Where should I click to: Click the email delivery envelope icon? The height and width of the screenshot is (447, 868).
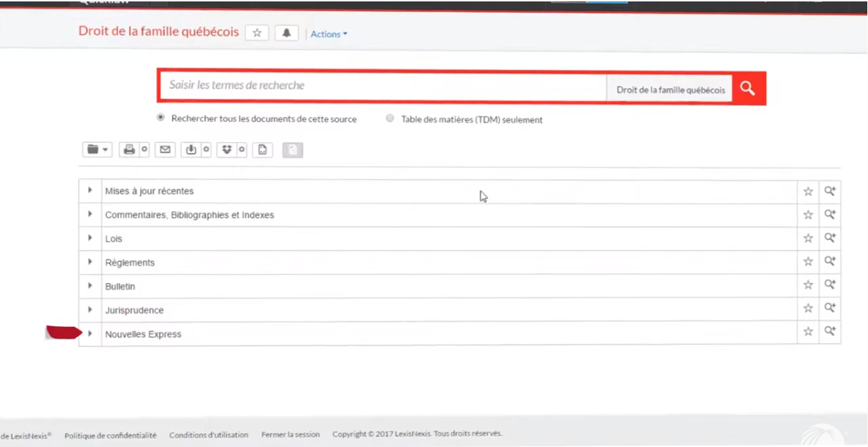coord(165,149)
